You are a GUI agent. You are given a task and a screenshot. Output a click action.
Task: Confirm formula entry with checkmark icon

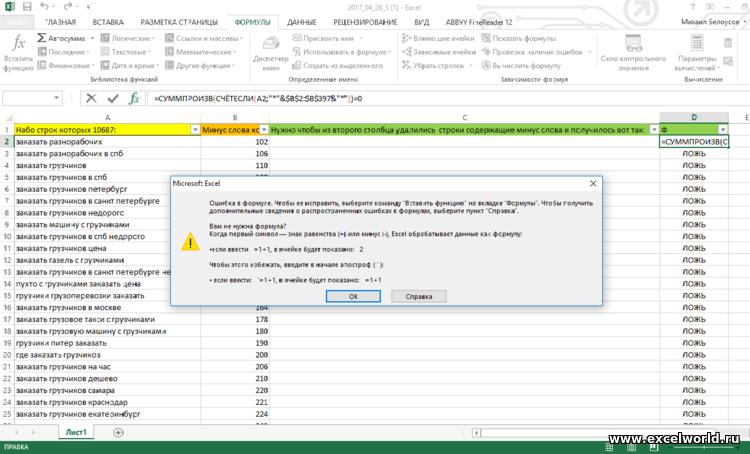coord(113,99)
